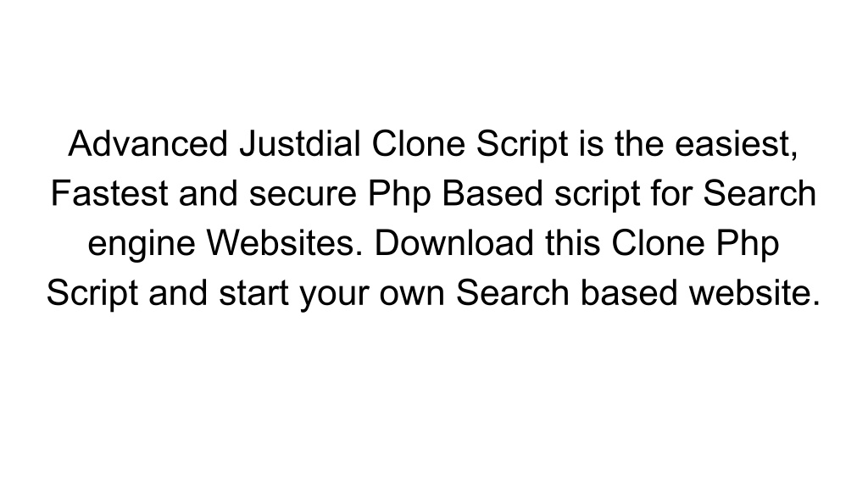
Task: Select "Search" at end of second line
Action: tap(759, 193)
